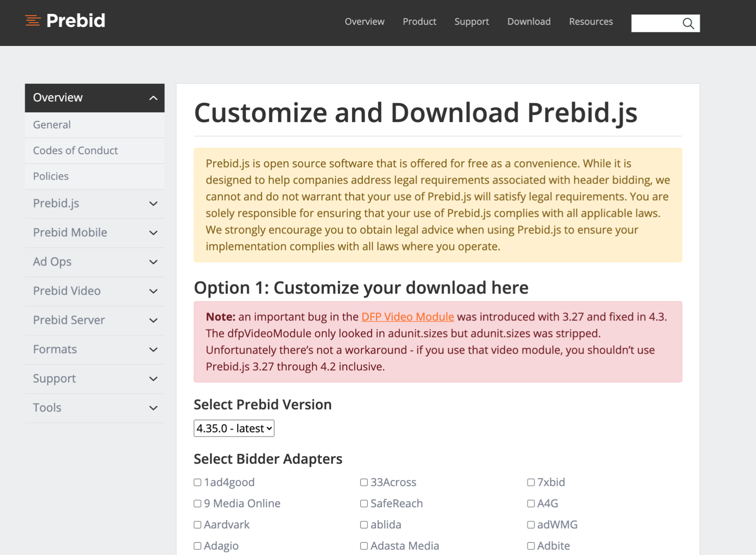756x555 pixels.
Task: Open the Download nav menu
Action: 529,21
